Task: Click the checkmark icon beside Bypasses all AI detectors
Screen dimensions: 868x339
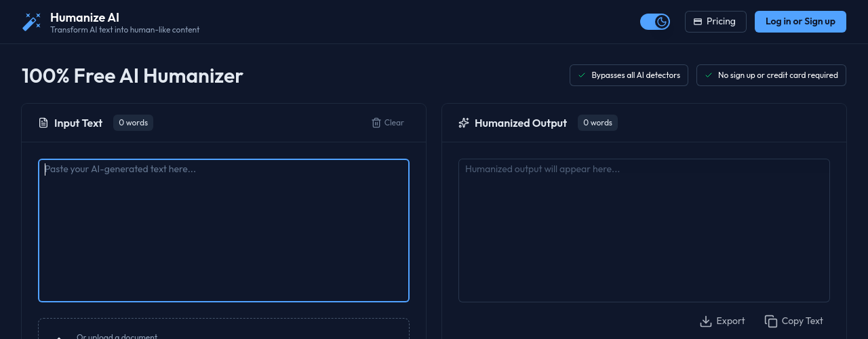Action: pyautogui.click(x=582, y=75)
